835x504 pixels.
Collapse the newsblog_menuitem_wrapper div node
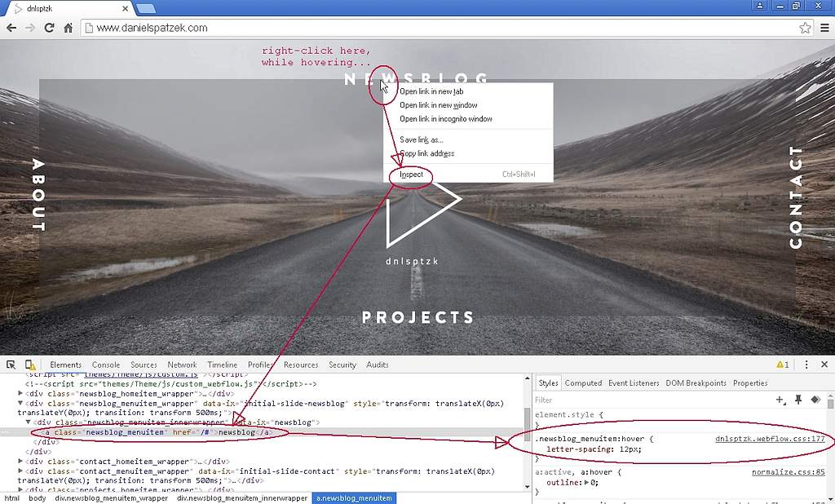(20, 404)
